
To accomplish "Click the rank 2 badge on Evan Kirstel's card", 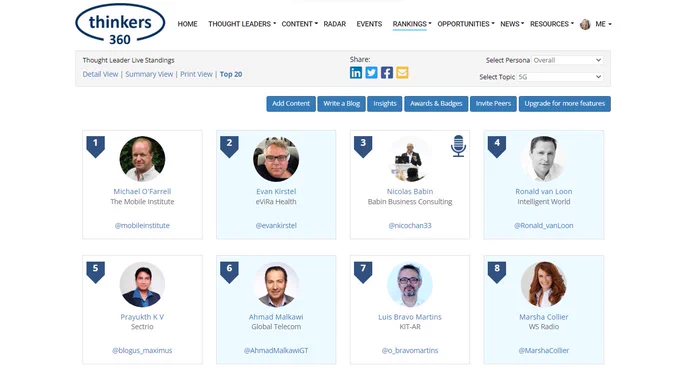I will click(229, 147).
